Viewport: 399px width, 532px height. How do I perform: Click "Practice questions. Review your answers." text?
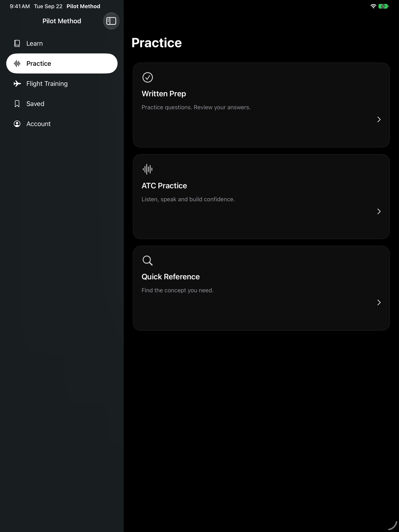196,107
